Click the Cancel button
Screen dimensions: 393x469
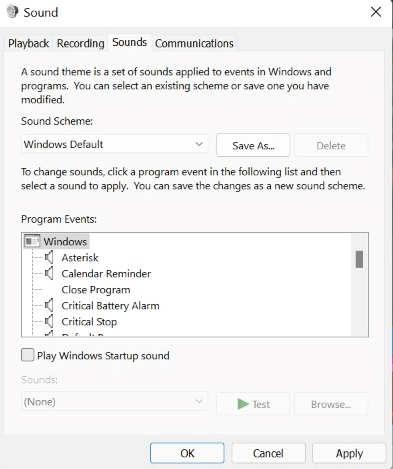pyautogui.click(x=268, y=453)
